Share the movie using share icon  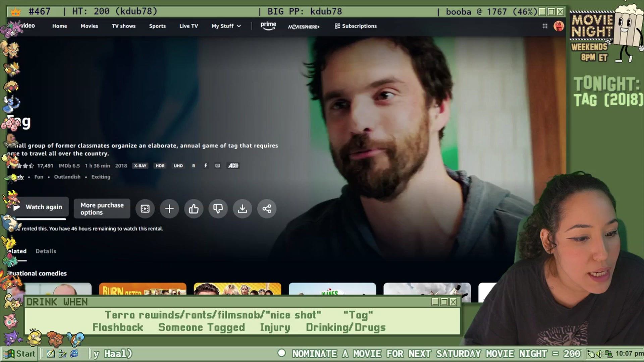pos(267,209)
